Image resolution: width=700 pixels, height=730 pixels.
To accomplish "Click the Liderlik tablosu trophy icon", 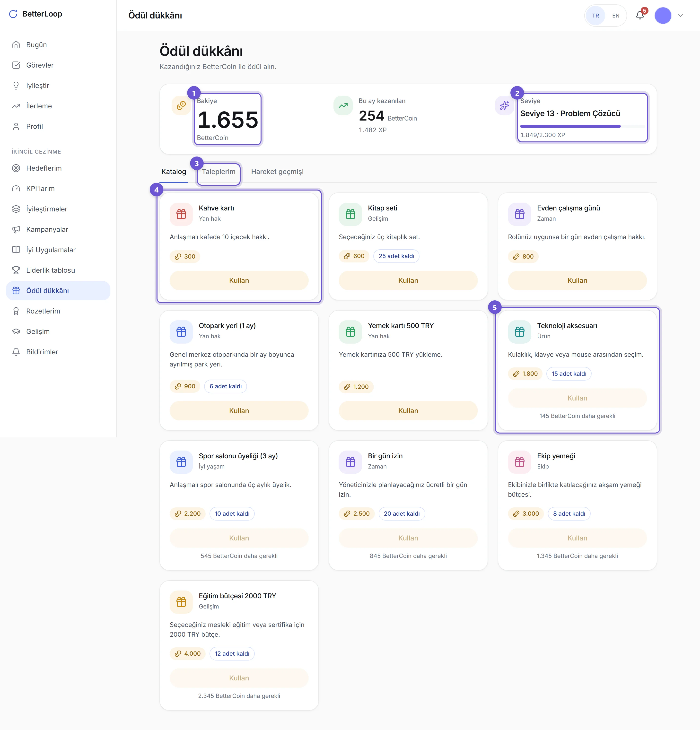I will (16, 270).
